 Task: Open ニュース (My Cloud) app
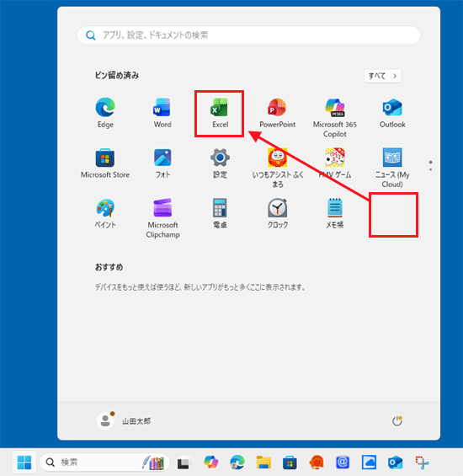392,168
